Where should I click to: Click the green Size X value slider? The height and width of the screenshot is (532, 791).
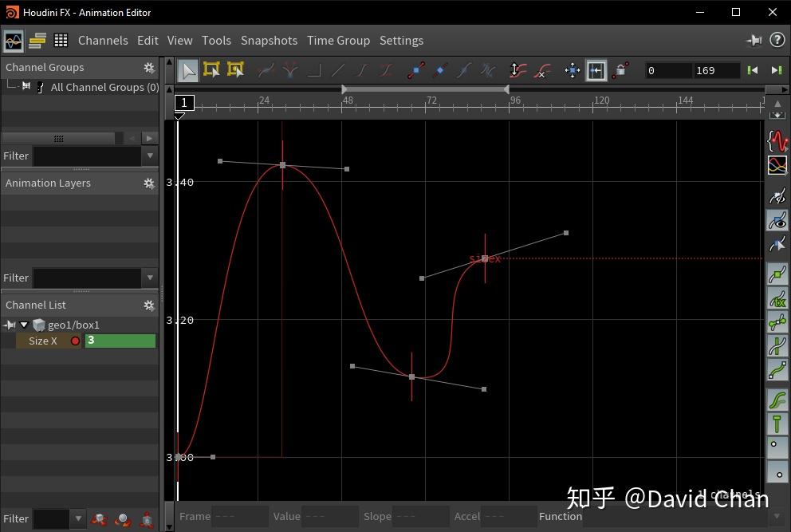(x=120, y=341)
